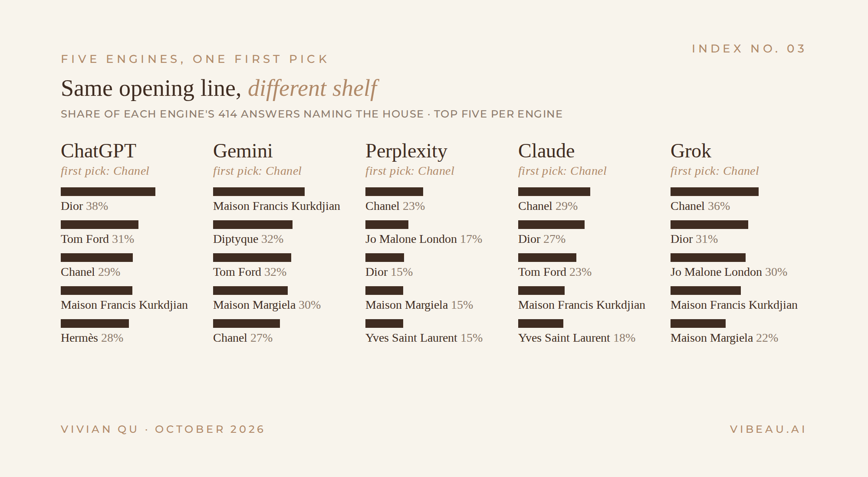Screen dimensions: 868x477
Task: Click Grok's Chanel 36% bar
Action: pos(714,192)
